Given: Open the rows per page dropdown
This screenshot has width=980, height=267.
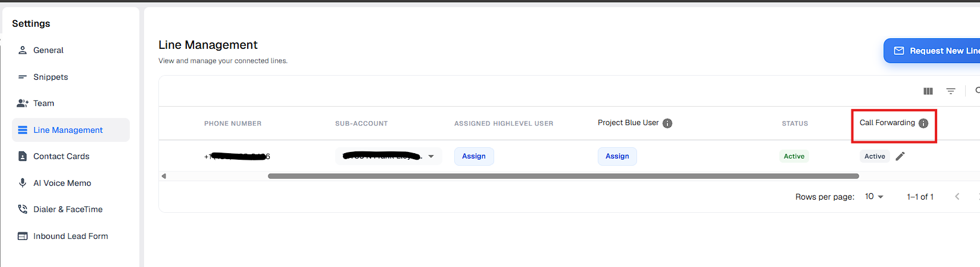Looking at the screenshot, I should (874, 197).
